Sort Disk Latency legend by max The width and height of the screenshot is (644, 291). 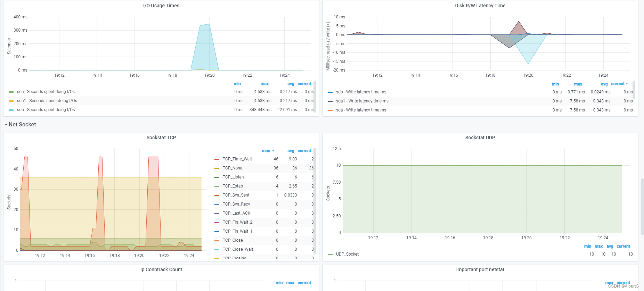(578, 84)
